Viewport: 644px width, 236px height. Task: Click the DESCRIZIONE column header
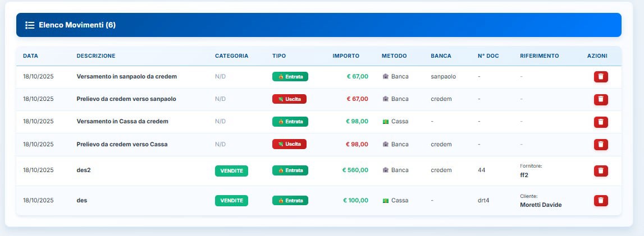tap(96, 56)
